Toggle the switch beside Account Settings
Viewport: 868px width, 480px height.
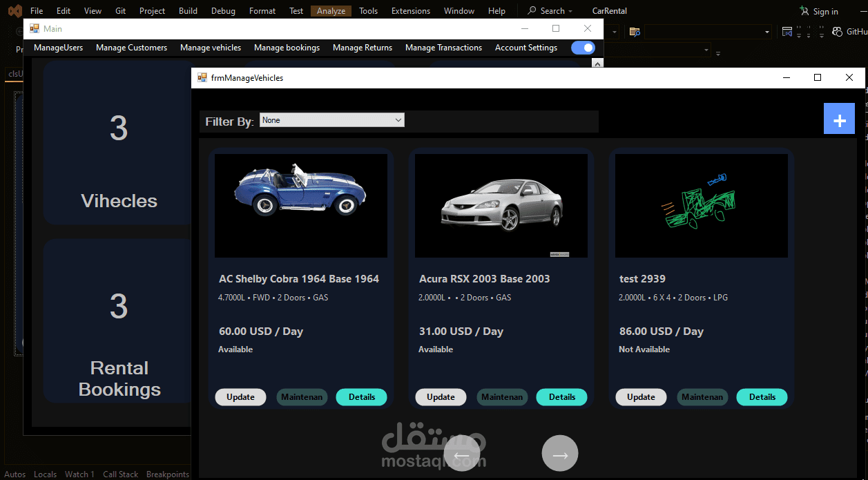click(x=582, y=47)
